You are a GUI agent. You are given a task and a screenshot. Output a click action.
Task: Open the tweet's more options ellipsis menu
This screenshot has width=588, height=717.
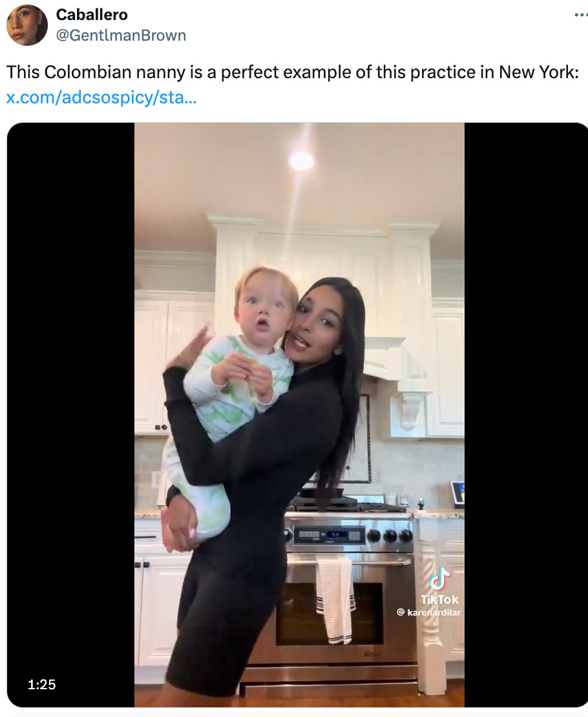pyautogui.click(x=581, y=15)
